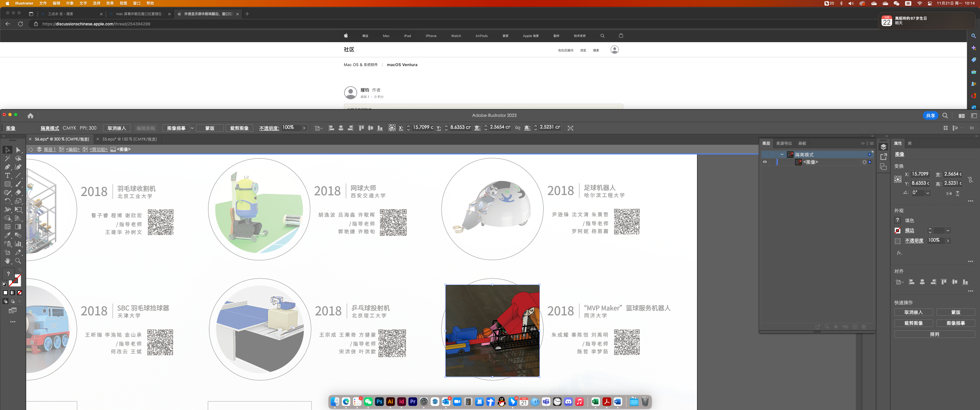Click the 取消嵌入 button in control bar
980x410 pixels.
[117, 128]
